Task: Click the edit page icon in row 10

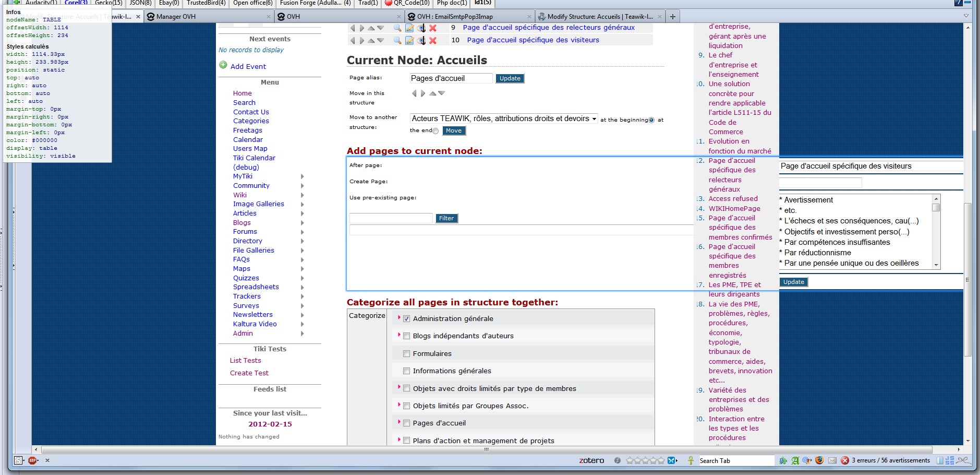Action: 409,40
